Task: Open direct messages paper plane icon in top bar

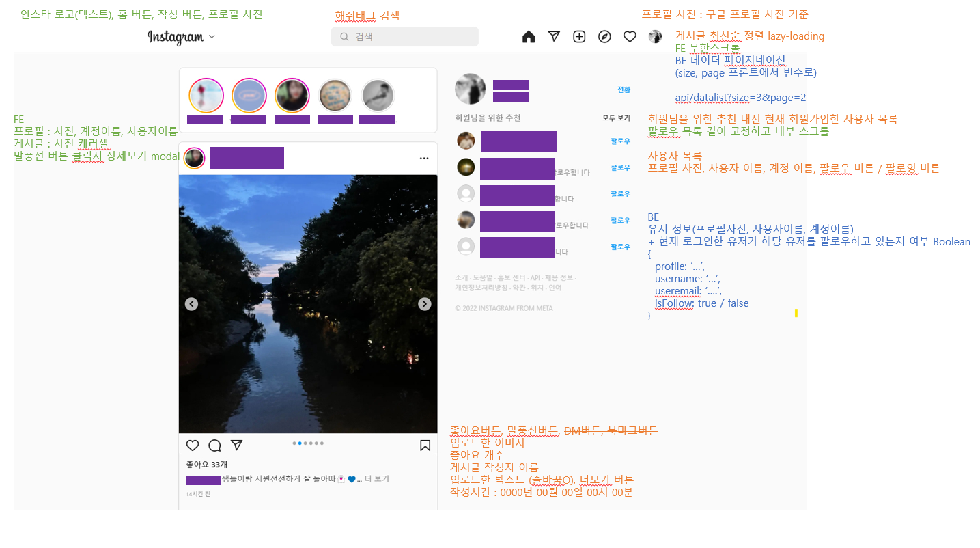Action: point(554,37)
